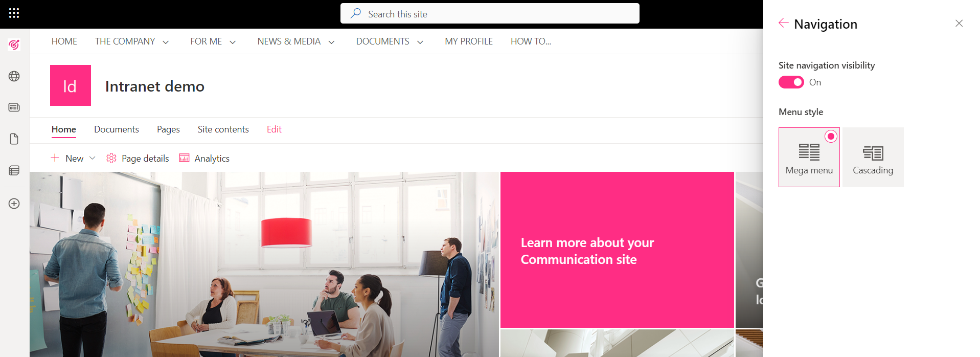Expand THE COMPANY dropdown chevron
The height and width of the screenshot is (357, 980).
[x=166, y=42]
